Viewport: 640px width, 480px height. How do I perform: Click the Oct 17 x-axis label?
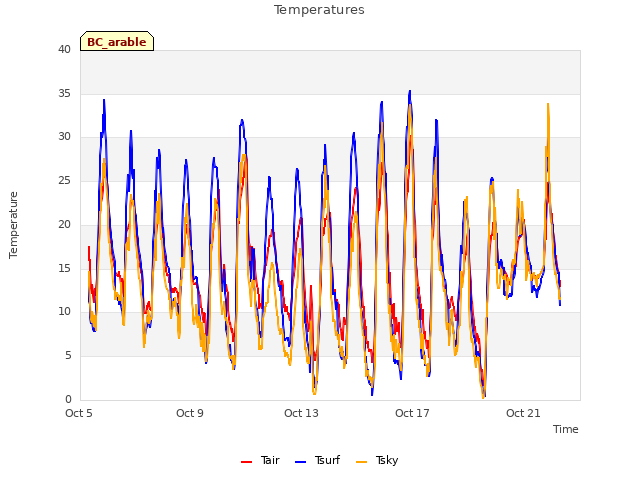[412, 413]
